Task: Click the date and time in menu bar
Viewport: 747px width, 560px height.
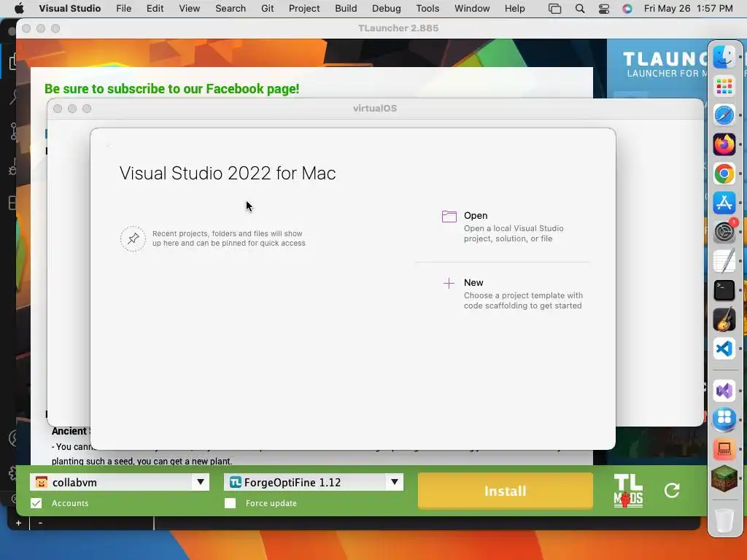Action: point(688,9)
